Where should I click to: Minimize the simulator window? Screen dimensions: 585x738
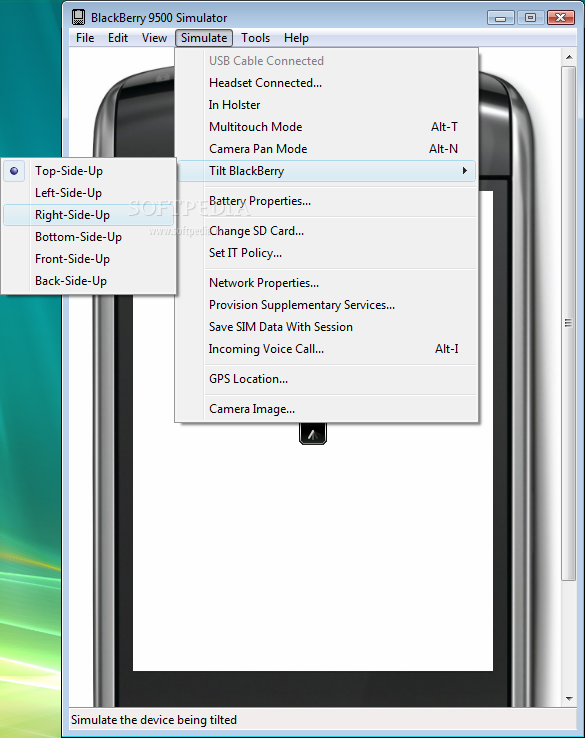[500, 18]
